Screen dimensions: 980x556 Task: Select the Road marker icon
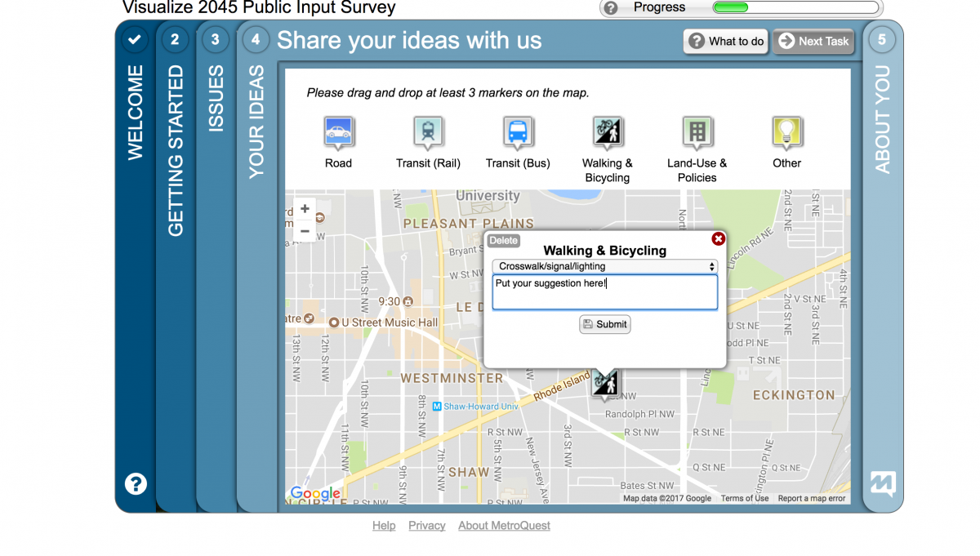coord(338,132)
